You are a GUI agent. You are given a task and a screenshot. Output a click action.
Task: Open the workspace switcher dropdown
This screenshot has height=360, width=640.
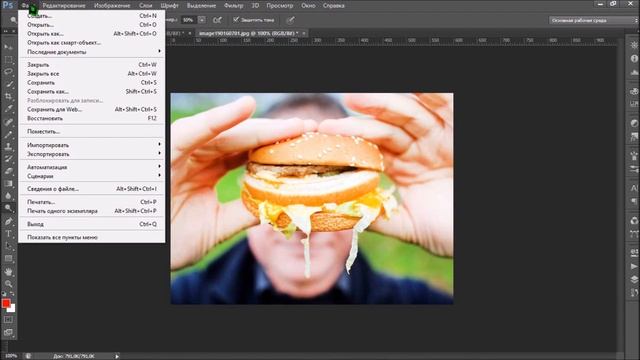click(593, 20)
